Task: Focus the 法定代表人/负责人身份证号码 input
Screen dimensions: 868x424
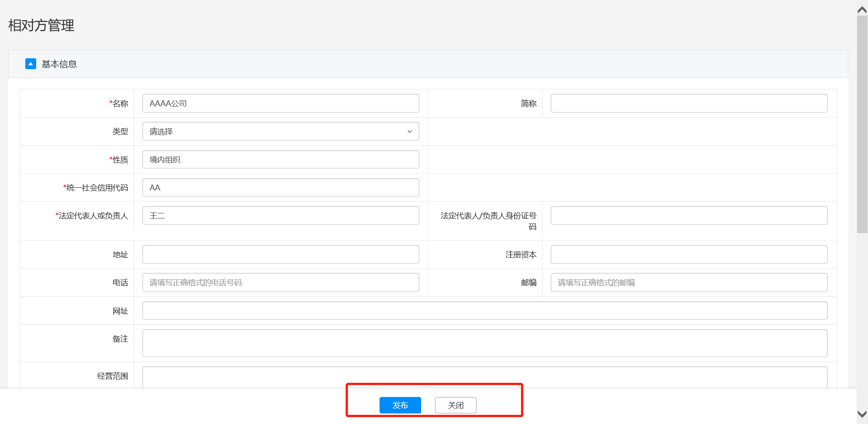Action: click(x=689, y=216)
